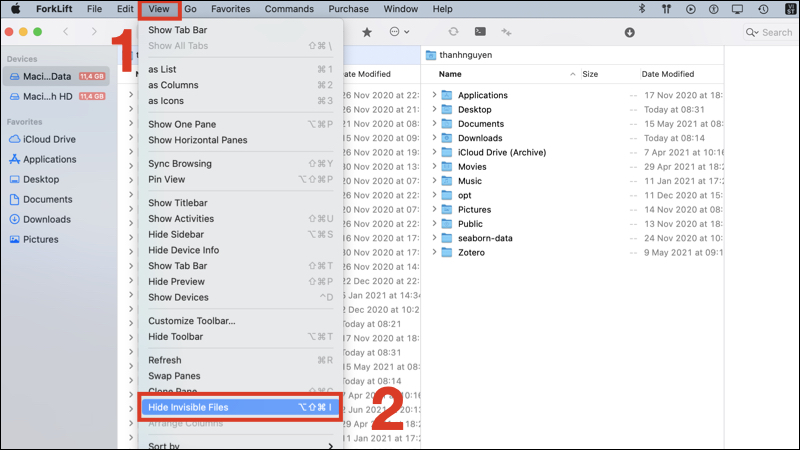Open Pictures favorite in sidebar
800x450 pixels.
pos(40,239)
